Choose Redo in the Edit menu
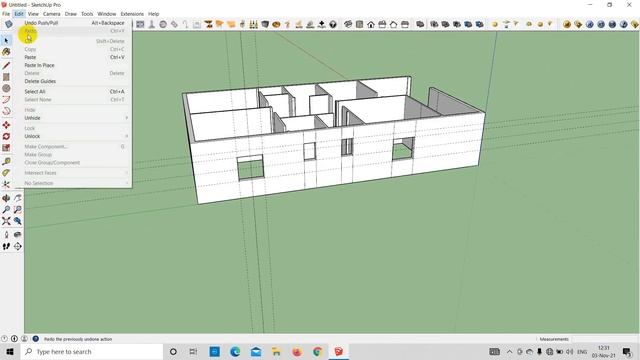The width and height of the screenshot is (640, 360). click(x=73, y=31)
